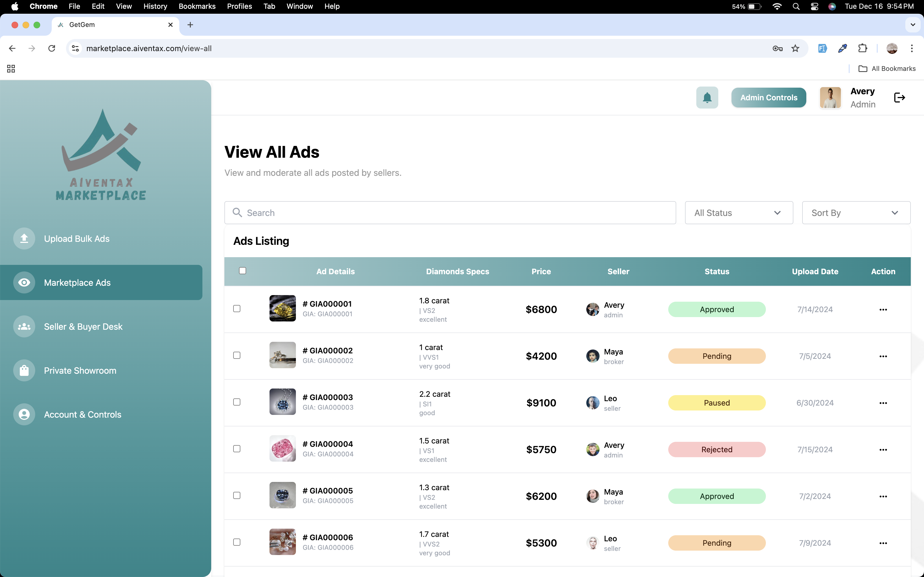Viewport: 924px width, 577px height.
Task: Open All Bookmarks
Action: pos(887,68)
